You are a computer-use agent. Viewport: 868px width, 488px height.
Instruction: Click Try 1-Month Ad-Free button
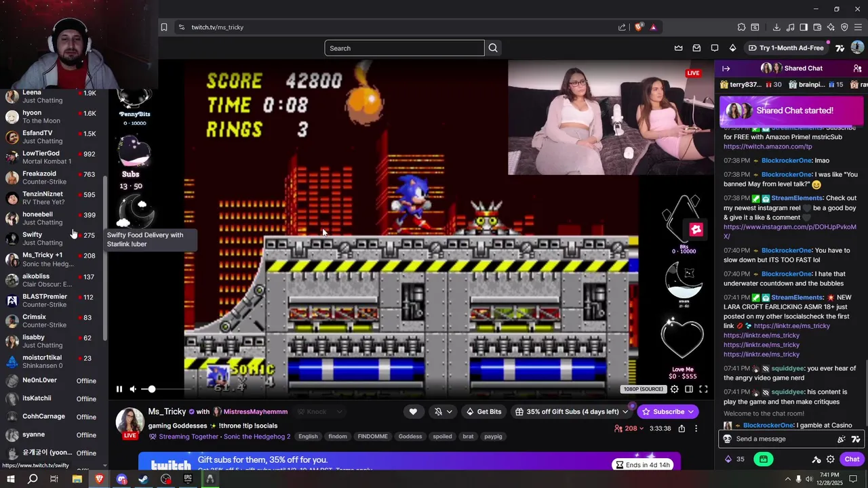click(787, 48)
